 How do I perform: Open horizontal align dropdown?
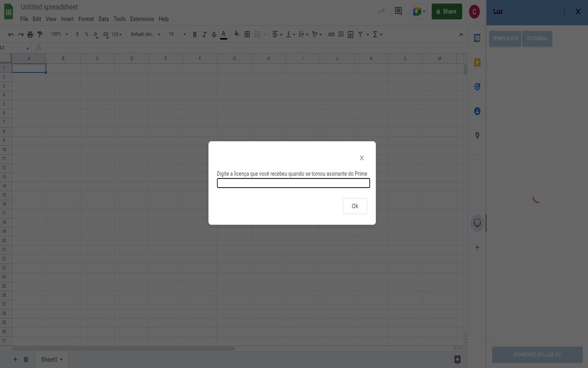pyautogui.click(x=277, y=34)
